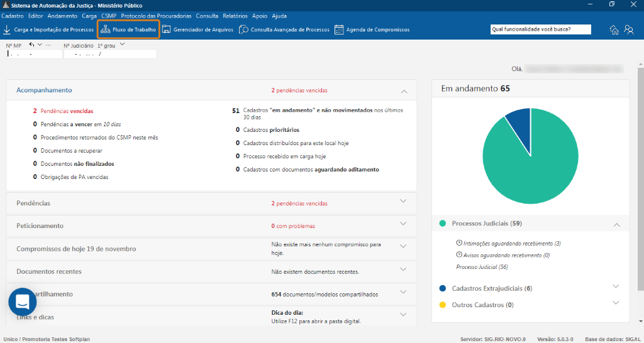Click the yellow Outros Cadastros legend dot
The height and width of the screenshot is (343, 644).
click(442, 305)
